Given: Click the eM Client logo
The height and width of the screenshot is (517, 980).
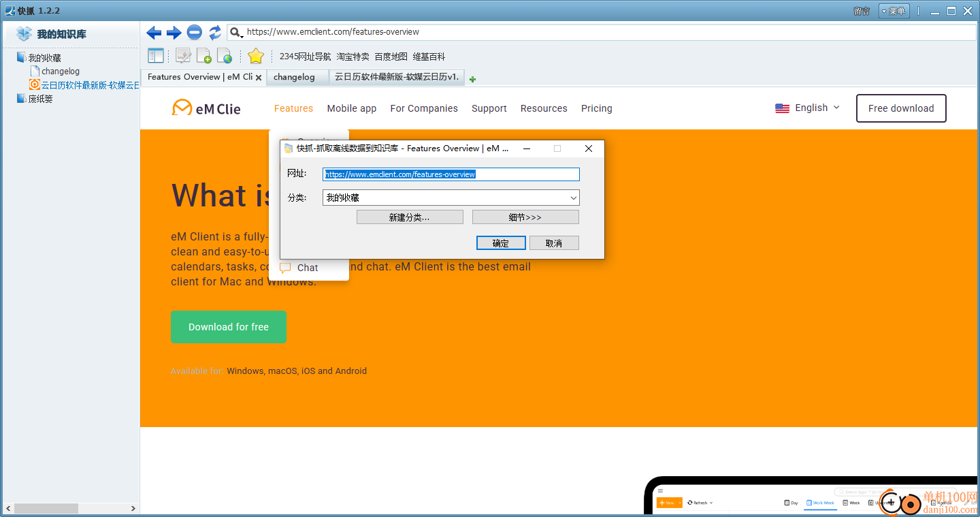Looking at the screenshot, I should pyautogui.click(x=206, y=108).
